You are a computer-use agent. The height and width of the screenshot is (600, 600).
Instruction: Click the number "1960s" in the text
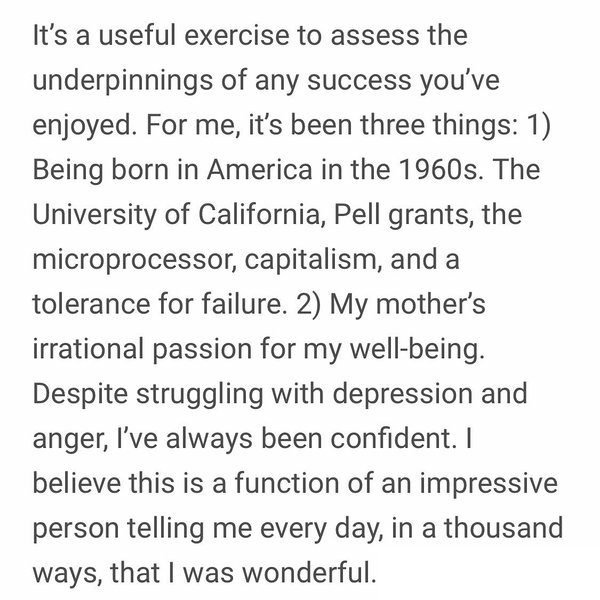click(438, 170)
